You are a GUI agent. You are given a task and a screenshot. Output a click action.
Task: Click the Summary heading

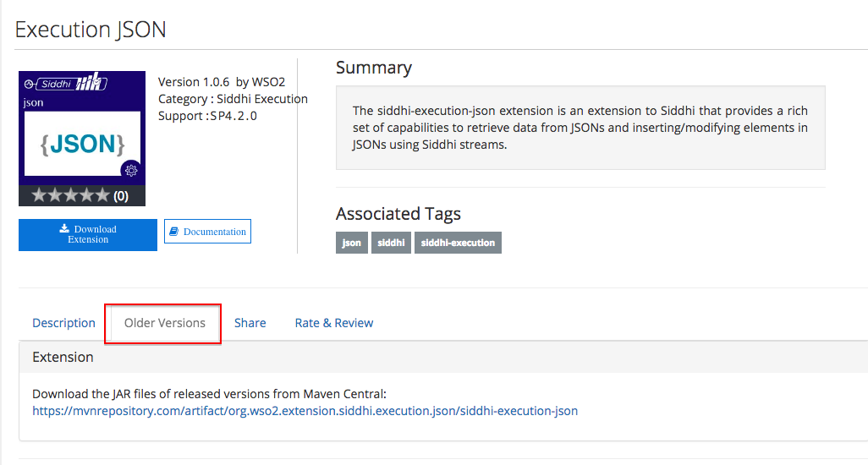374,68
